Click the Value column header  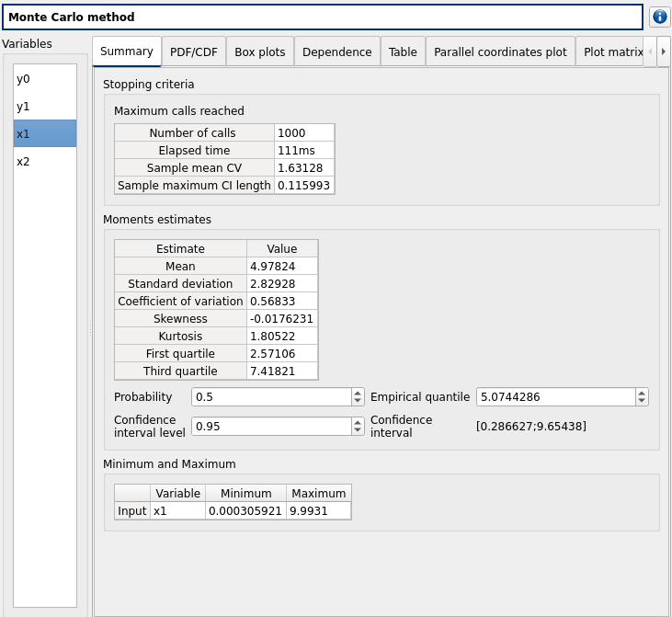click(x=282, y=248)
